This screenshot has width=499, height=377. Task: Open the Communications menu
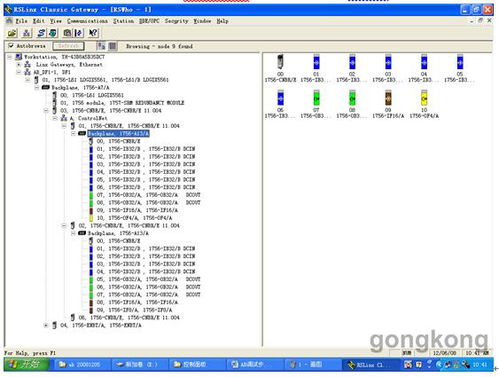pyautogui.click(x=87, y=21)
